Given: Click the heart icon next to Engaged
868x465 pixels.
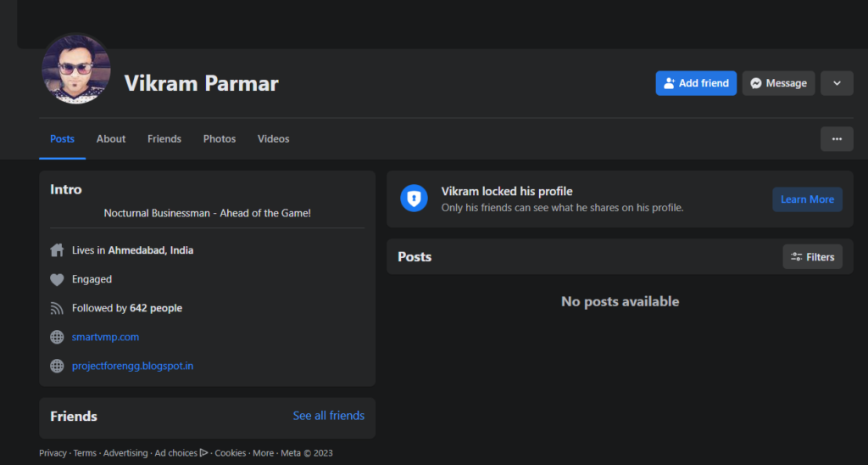Looking at the screenshot, I should tap(57, 279).
